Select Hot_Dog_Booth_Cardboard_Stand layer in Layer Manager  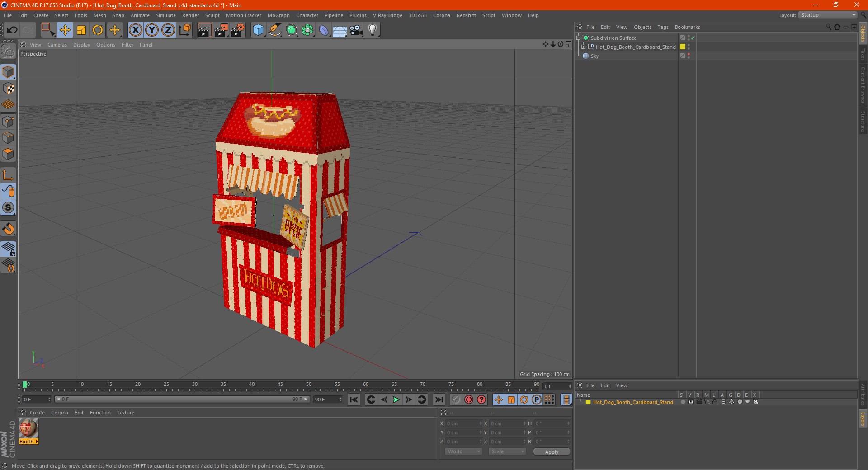633,402
